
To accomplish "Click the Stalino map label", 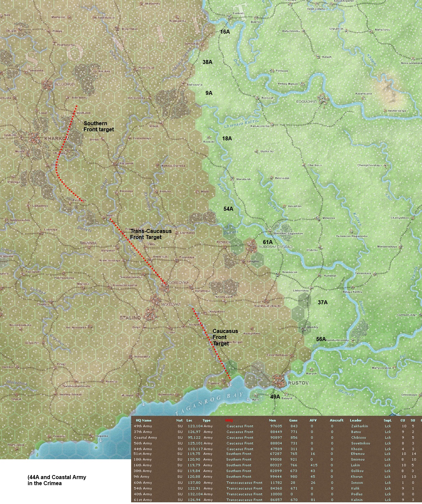I will [x=130, y=317].
